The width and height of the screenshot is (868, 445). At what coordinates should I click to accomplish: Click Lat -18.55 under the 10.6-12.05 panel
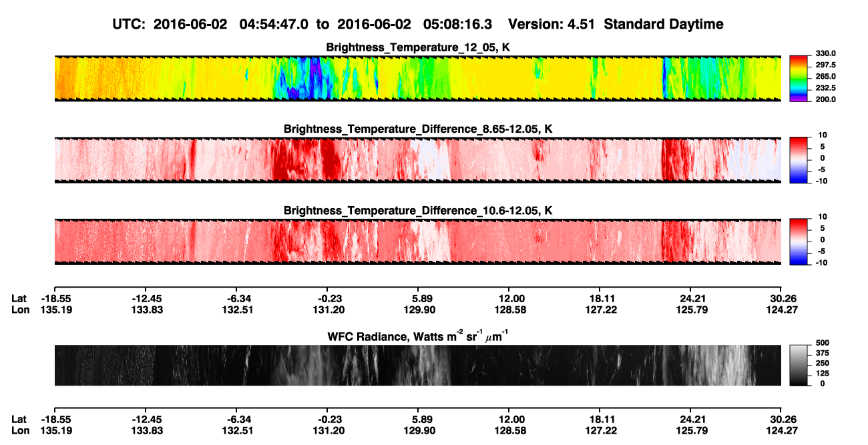[55, 298]
